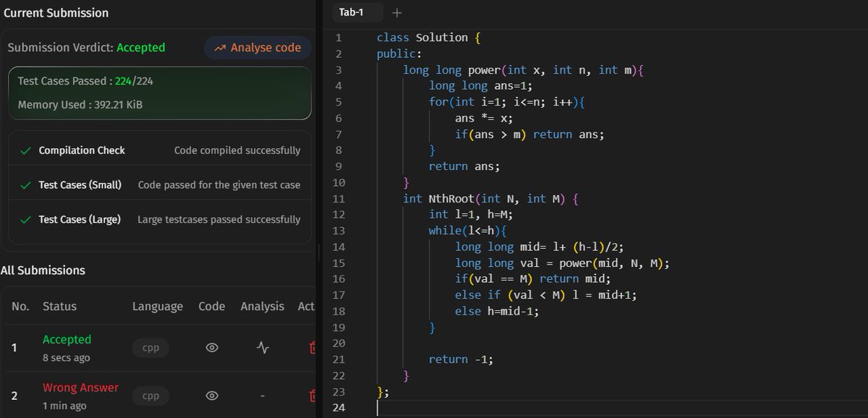Click the Memory Used 392.21 KiB text
This screenshot has height=418, width=868.
coord(80,105)
